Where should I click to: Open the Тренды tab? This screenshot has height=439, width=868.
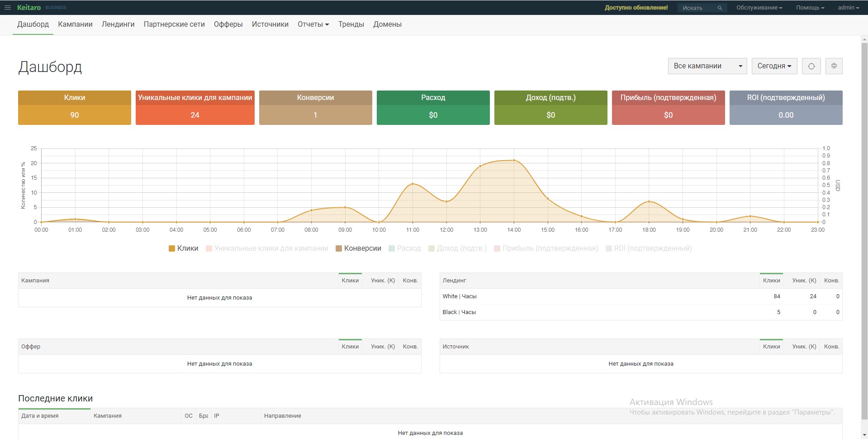[x=351, y=24]
